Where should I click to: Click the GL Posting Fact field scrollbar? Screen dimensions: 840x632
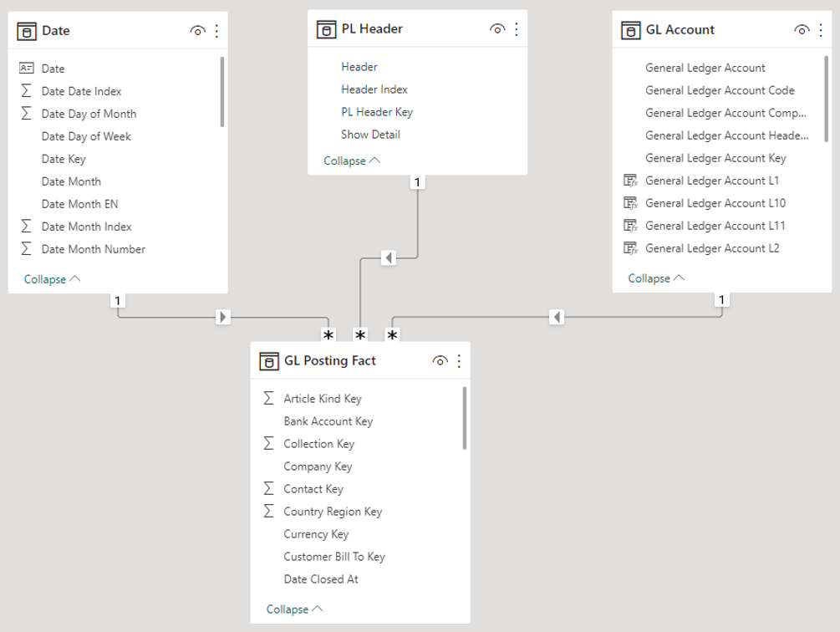coord(465,418)
